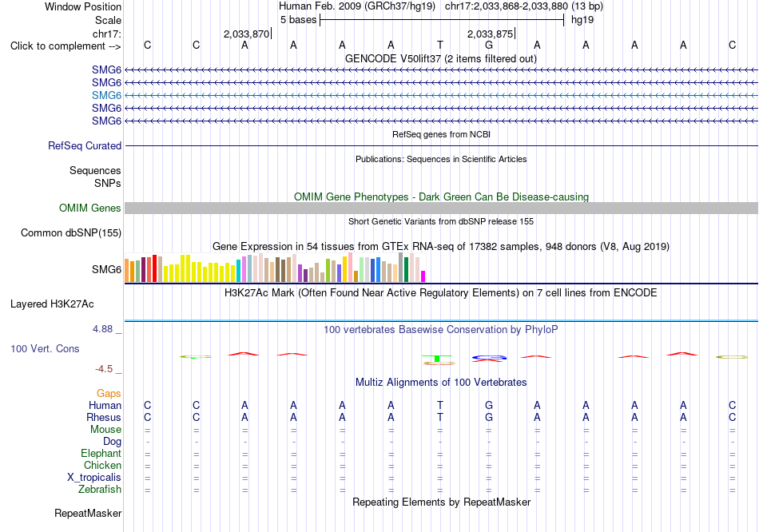The height and width of the screenshot is (532, 759).
Task: Click the "Chicken" alignment row label
Action: pos(102,465)
